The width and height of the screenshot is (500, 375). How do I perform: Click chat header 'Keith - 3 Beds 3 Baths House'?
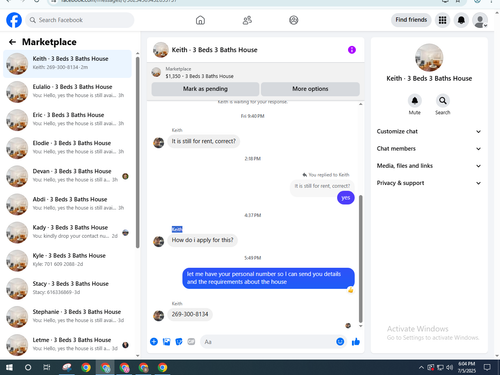coord(214,50)
